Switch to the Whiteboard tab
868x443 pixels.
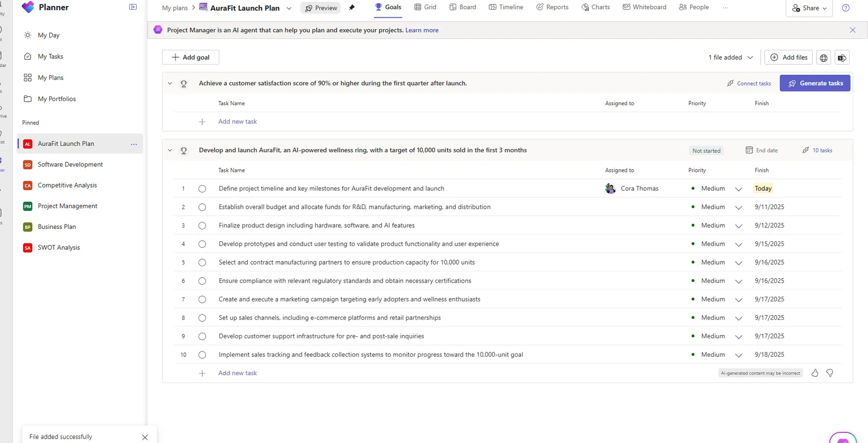644,7
